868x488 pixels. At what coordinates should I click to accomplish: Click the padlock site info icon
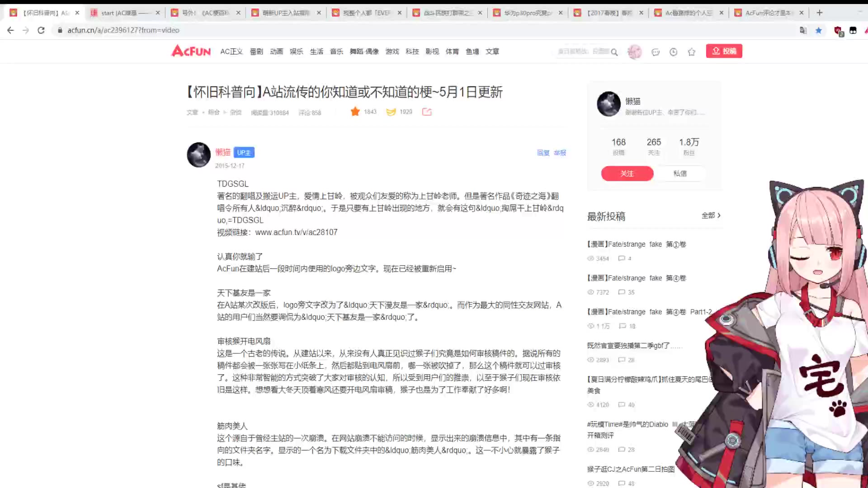click(x=60, y=30)
